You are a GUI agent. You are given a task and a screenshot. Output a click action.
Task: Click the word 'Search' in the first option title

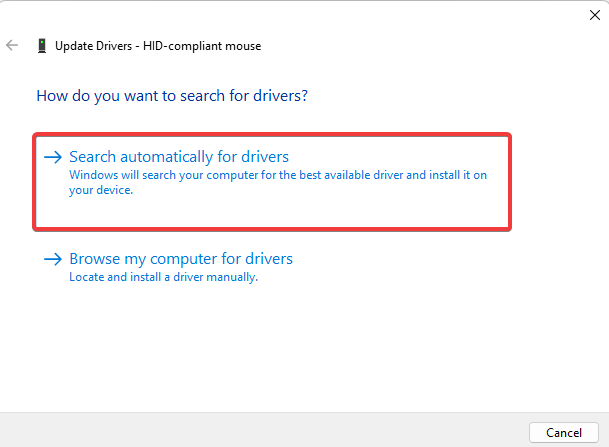[92, 157]
